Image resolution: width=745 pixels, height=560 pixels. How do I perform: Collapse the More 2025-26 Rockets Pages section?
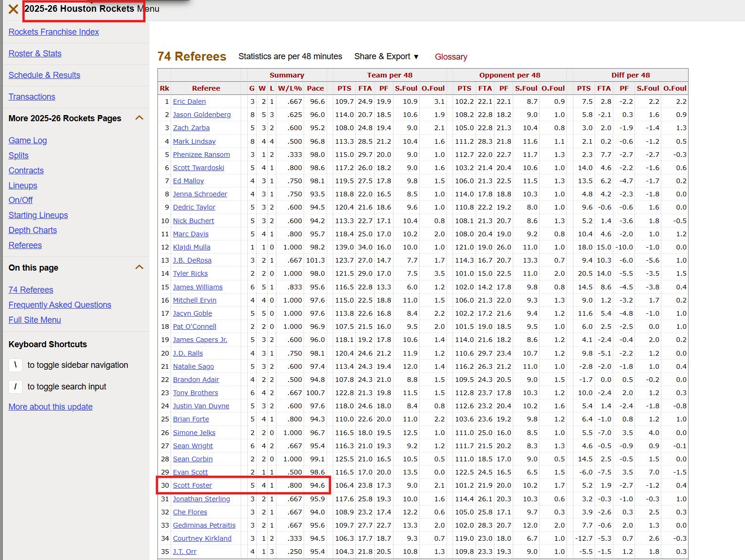(x=139, y=118)
